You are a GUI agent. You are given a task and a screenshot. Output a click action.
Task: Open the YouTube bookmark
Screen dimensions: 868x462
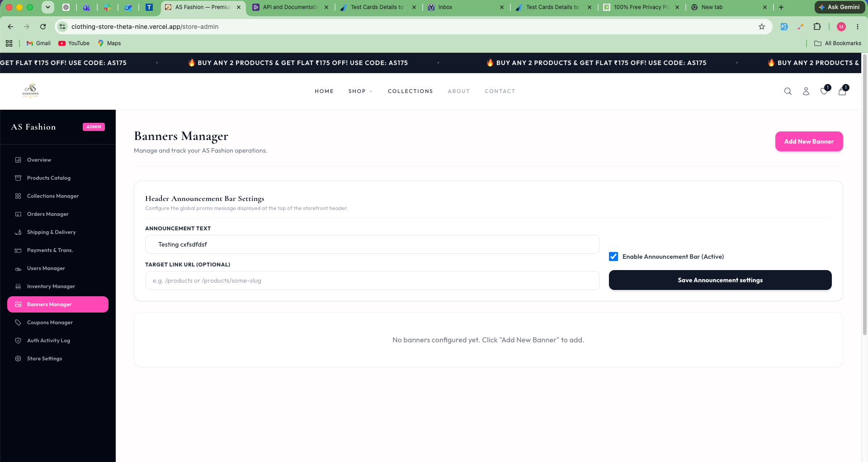[74, 43]
